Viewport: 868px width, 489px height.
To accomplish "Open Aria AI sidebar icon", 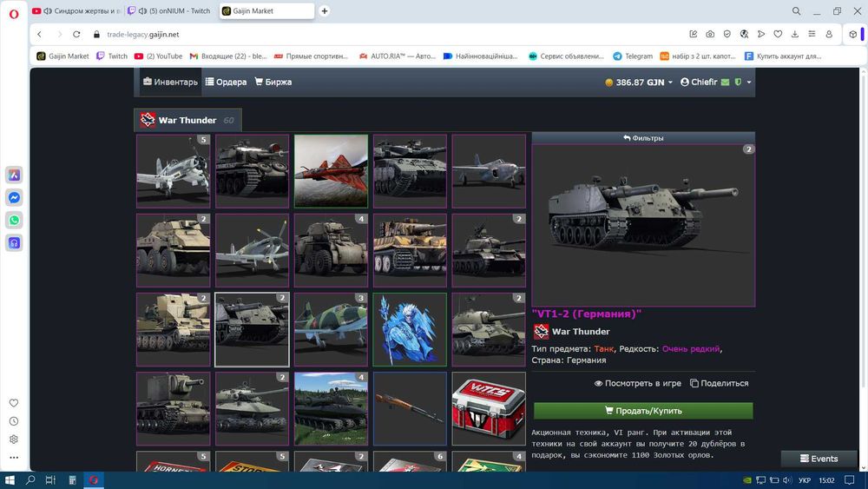I will [15, 175].
